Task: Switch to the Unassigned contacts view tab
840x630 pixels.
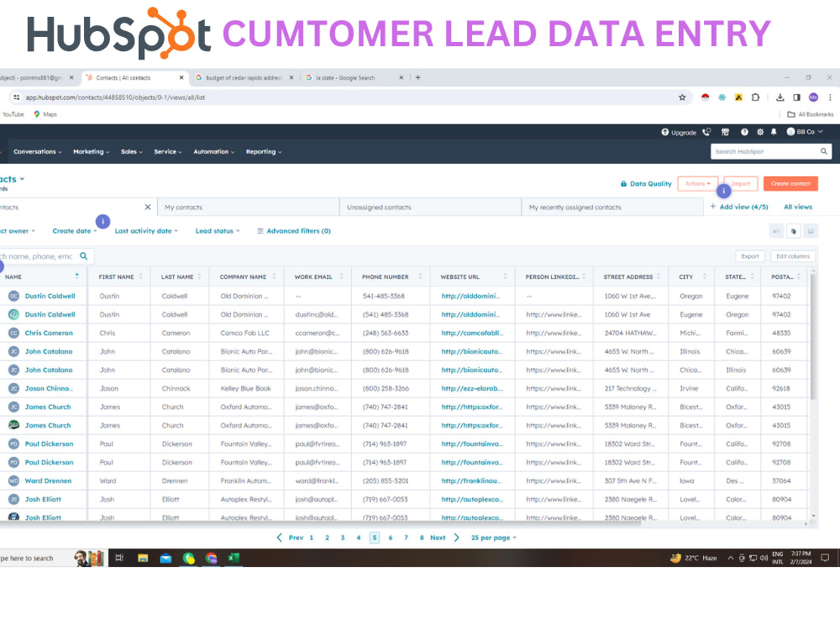Action: 430,207
